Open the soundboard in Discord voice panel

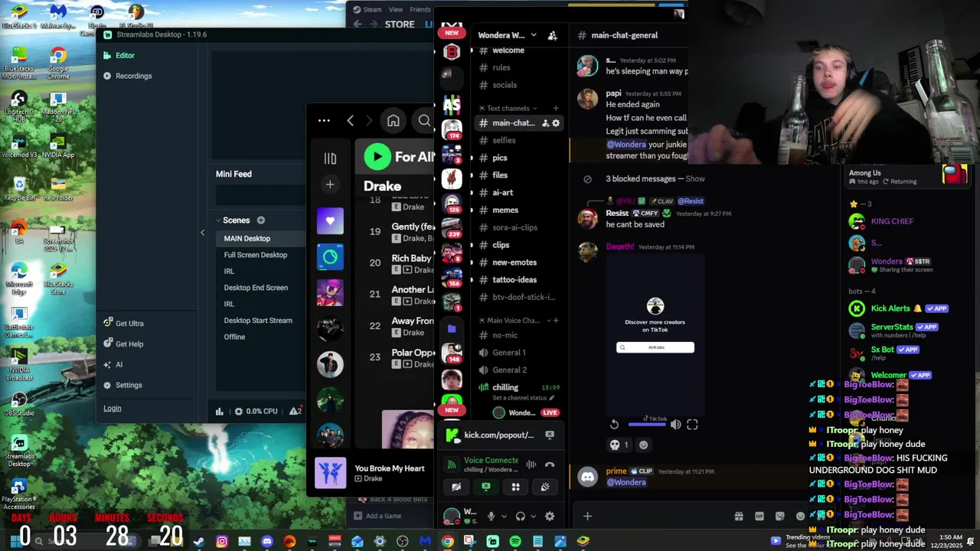coord(545,487)
